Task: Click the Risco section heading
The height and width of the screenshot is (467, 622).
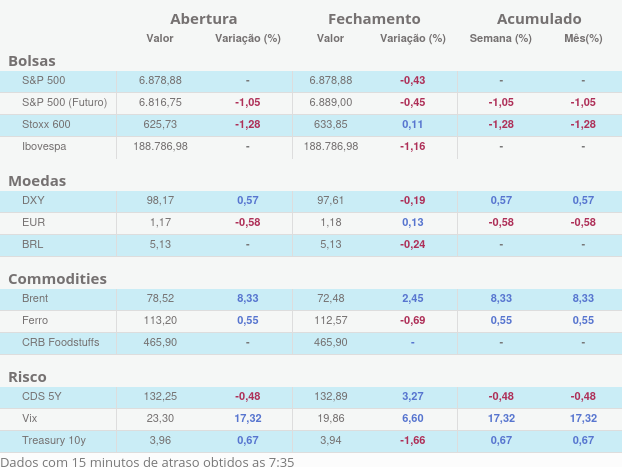Action: 27,376
